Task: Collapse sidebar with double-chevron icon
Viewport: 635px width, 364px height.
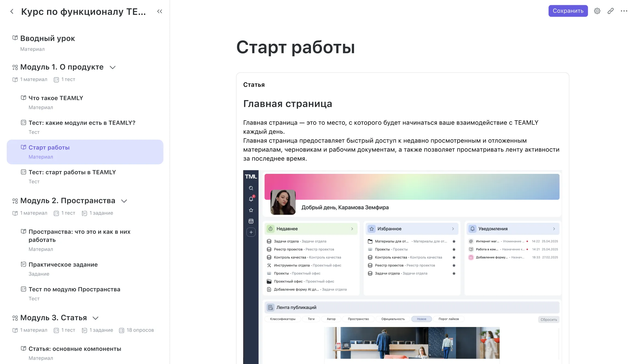Action: [160, 11]
